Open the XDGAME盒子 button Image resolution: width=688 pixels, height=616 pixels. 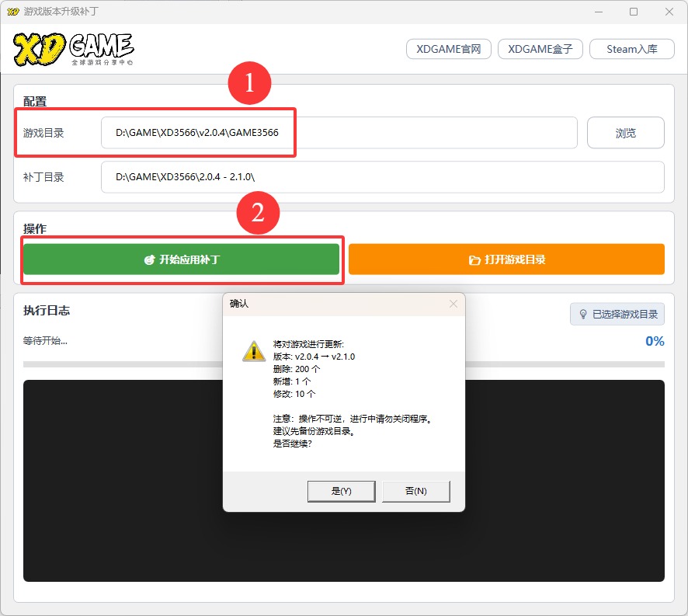540,49
